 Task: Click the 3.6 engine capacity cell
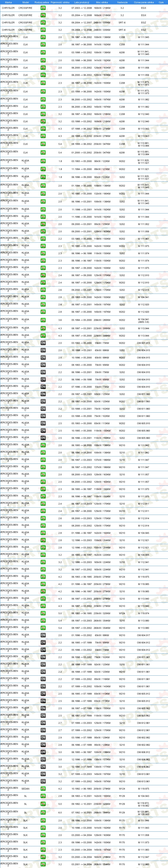pyautogui.click(x=60, y=320)
